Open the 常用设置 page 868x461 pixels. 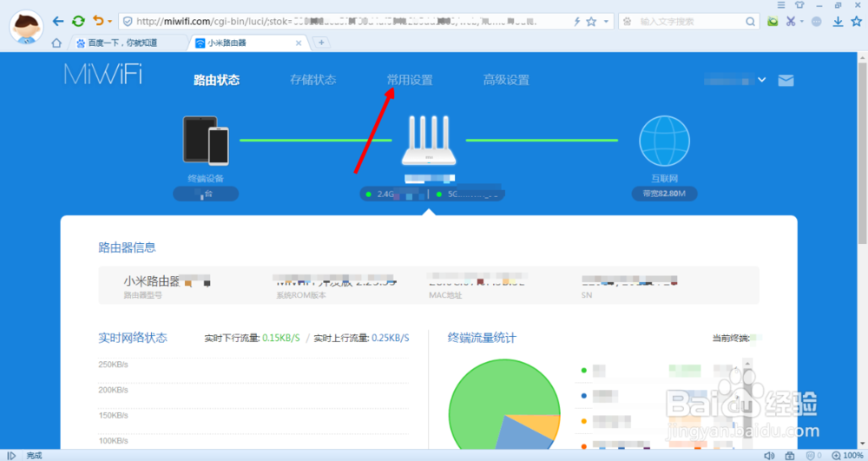pyautogui.click(x=410, y=80)
